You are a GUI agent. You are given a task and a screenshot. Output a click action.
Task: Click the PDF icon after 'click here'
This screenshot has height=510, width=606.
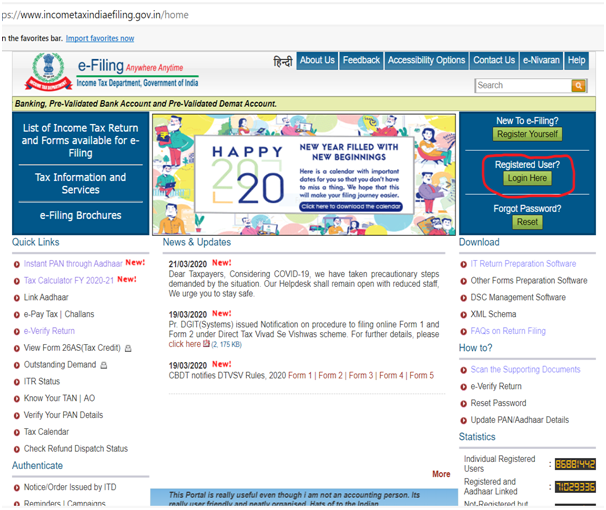(206, 343)
